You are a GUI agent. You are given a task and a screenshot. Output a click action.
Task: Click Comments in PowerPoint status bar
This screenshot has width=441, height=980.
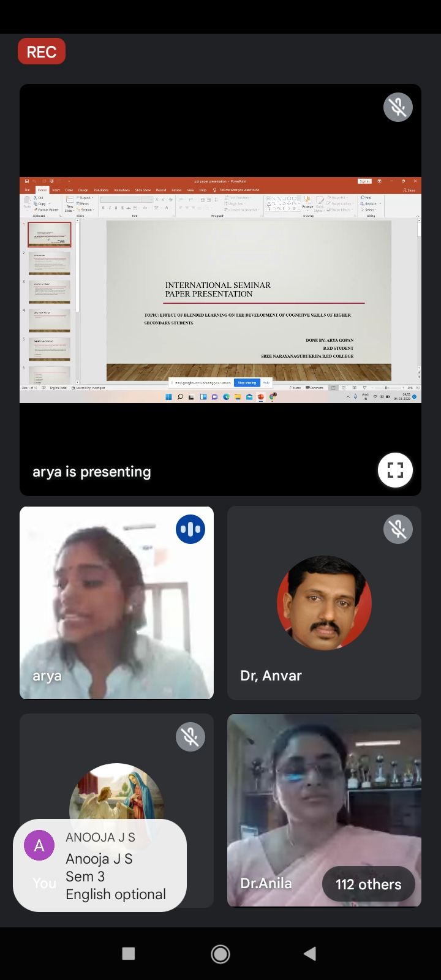tap(315, 388)
